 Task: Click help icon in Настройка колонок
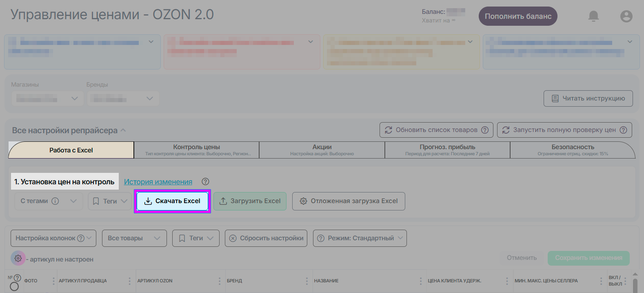click(81, 238)
